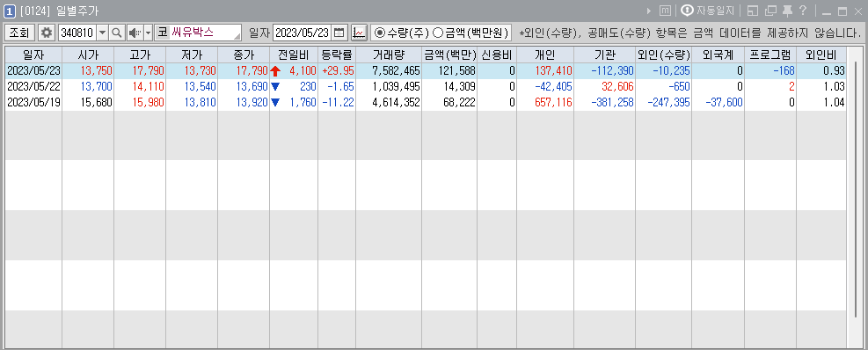868x350 pixels.
Task: Close the 일별주가 window
Action: [x=858, y=11]
